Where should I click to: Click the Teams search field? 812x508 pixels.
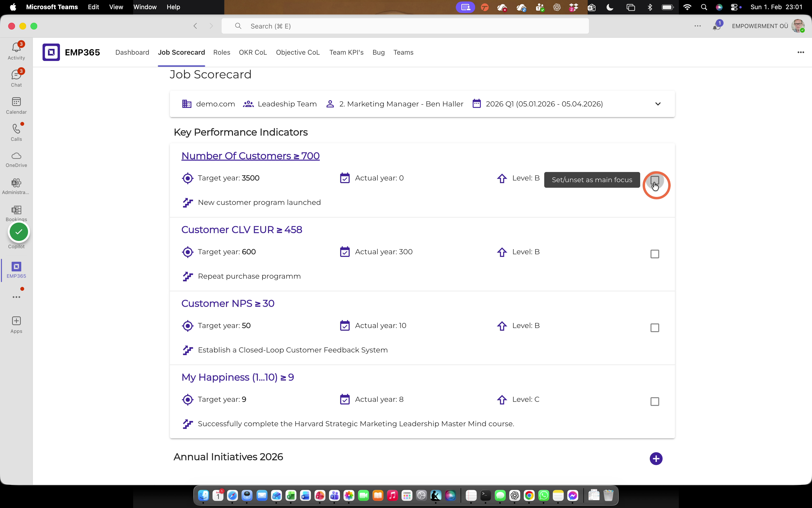tap(405, 26)
